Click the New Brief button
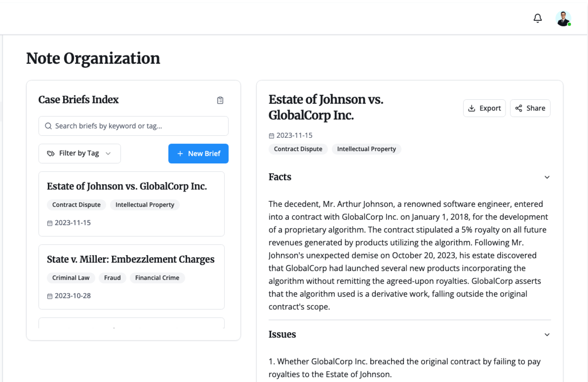The width and height of the screenshot is (588, 382). (198, 153)
